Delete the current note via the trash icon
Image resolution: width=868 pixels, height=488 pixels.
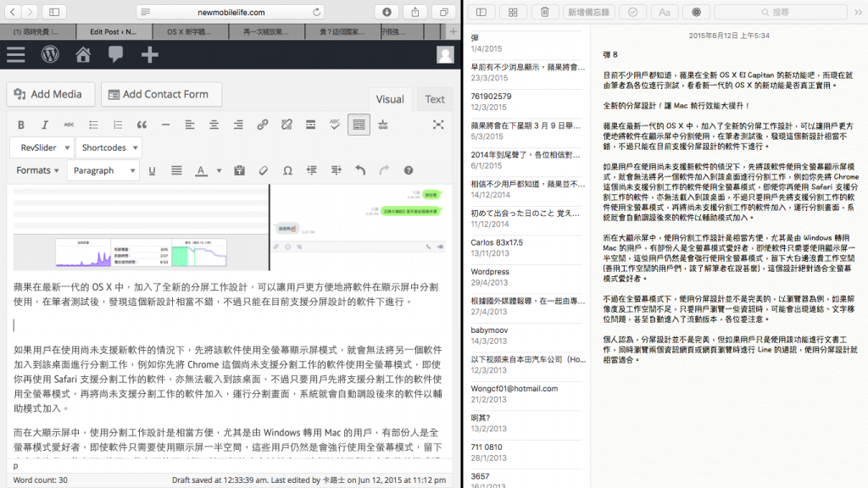[x=546, y=12]
